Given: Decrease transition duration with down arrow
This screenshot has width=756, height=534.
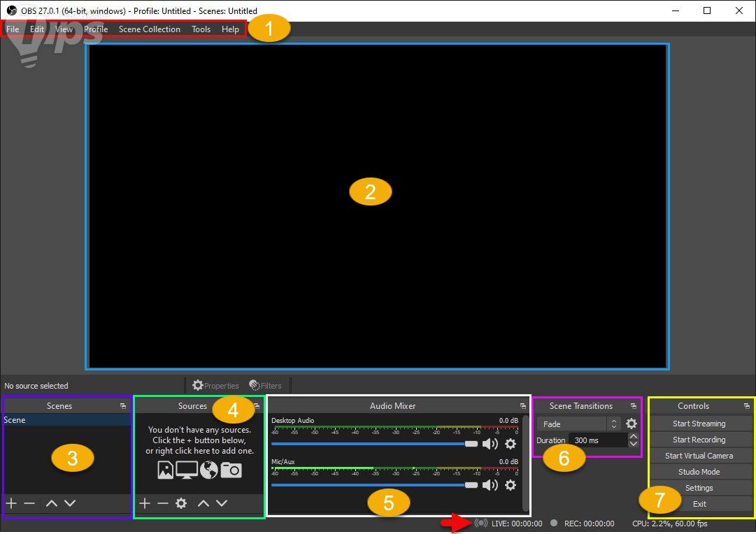Looking at the screenshot, I should tap(634, 444).
